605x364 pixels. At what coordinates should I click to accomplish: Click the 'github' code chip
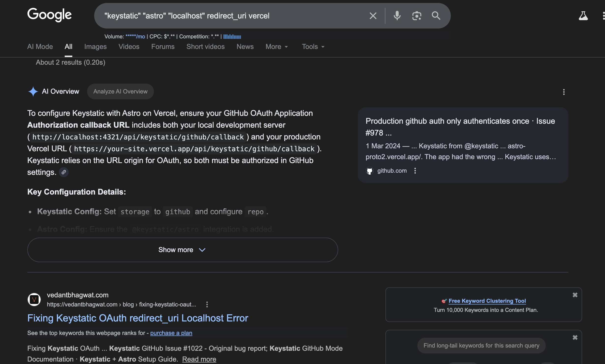click(178, 212)
